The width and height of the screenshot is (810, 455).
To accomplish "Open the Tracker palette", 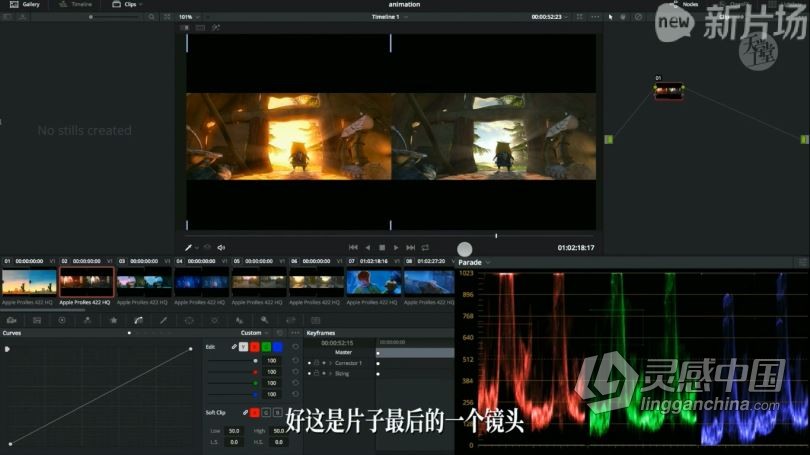I will (x=214, y=320).
